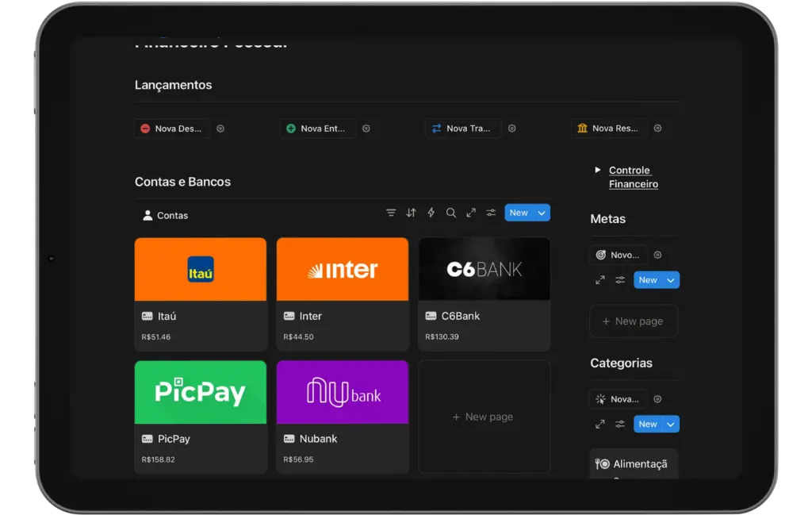Expand the Controle Financeiro toggle triangle
812x515 pixels.
click(x=598, y=170)
